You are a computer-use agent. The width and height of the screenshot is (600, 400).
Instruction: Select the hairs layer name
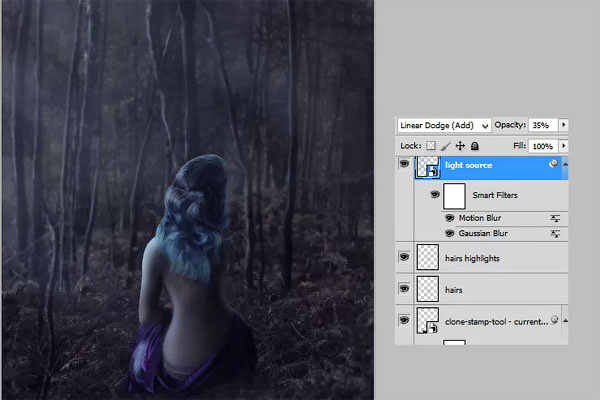(454, 290)
